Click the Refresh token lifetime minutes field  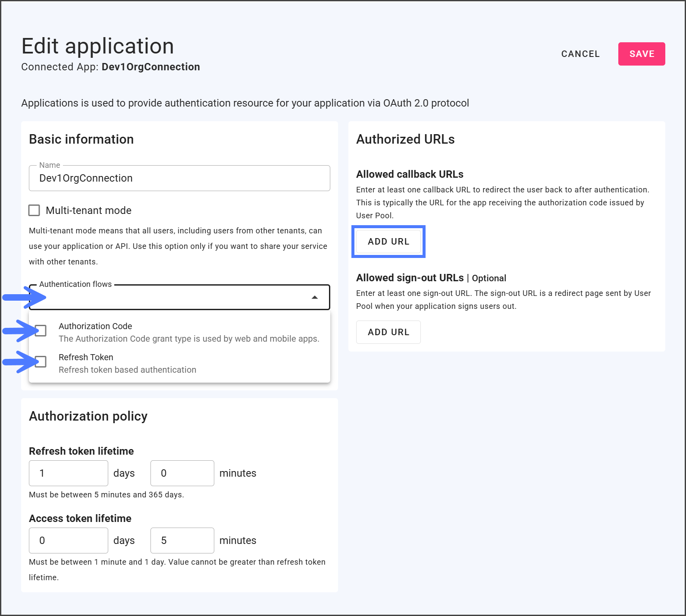click(182, 473)
